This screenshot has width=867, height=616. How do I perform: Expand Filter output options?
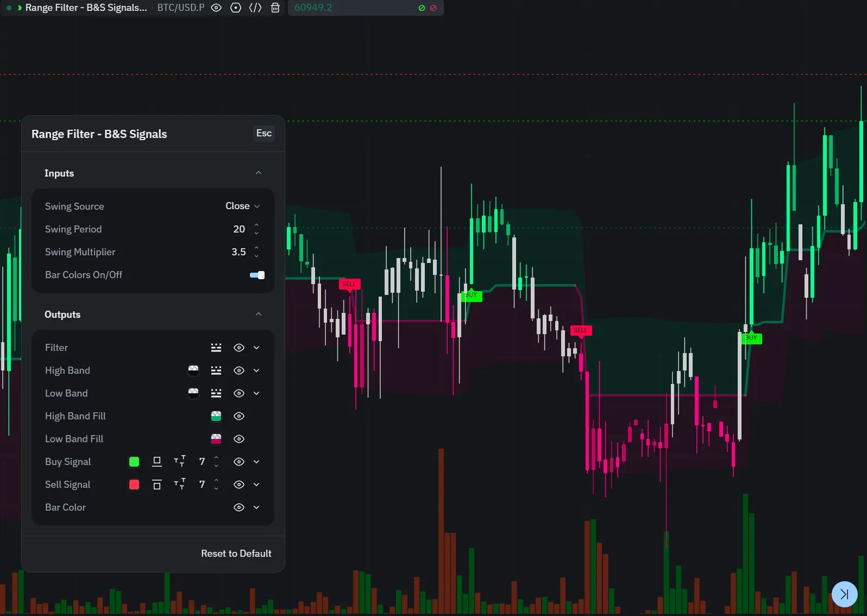pos(256,348)
